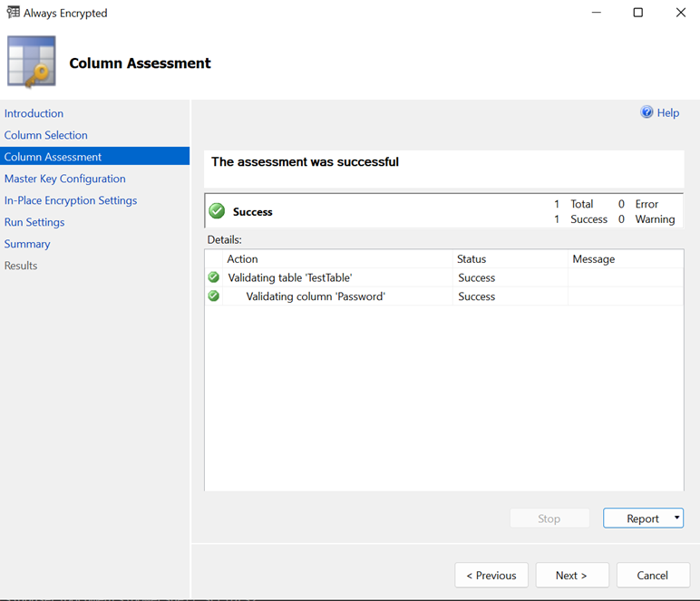Click the title bar Always Encrypted app icon
Screen dimensions: 700x601
13,13
